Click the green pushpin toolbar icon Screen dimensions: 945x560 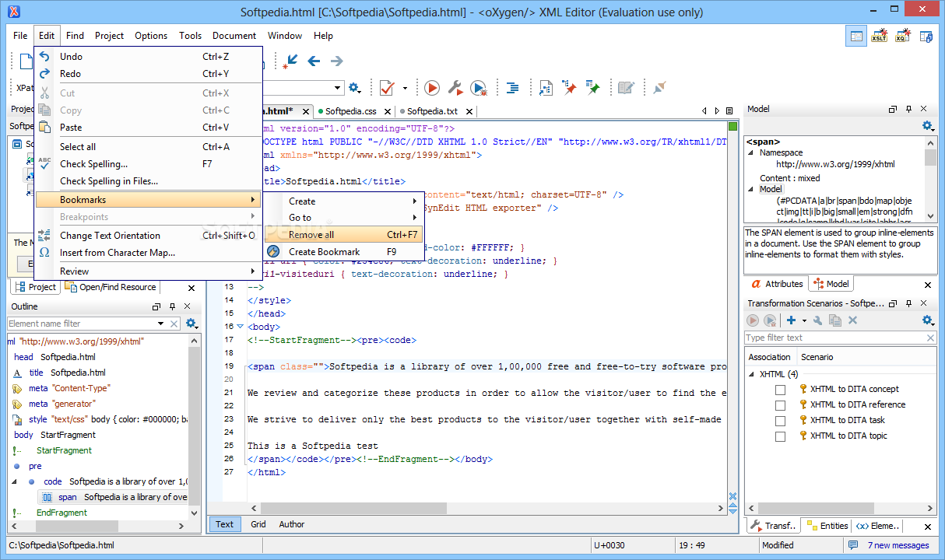tap(593, 88)
